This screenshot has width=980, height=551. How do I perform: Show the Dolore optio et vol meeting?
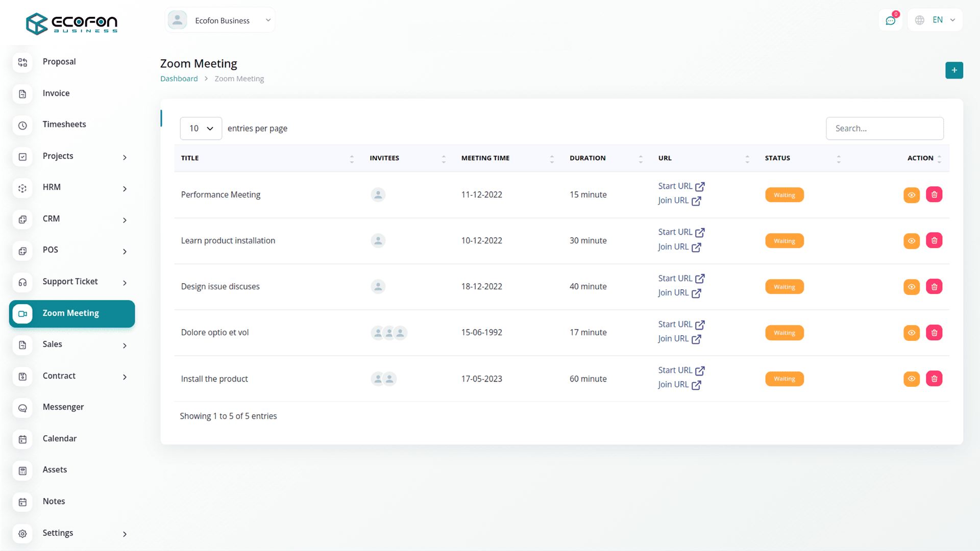point(911,333)
